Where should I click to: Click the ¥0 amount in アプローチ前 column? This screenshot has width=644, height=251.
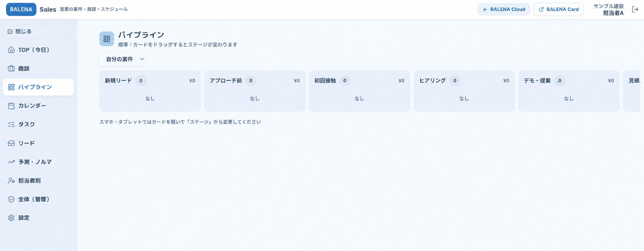297,81
